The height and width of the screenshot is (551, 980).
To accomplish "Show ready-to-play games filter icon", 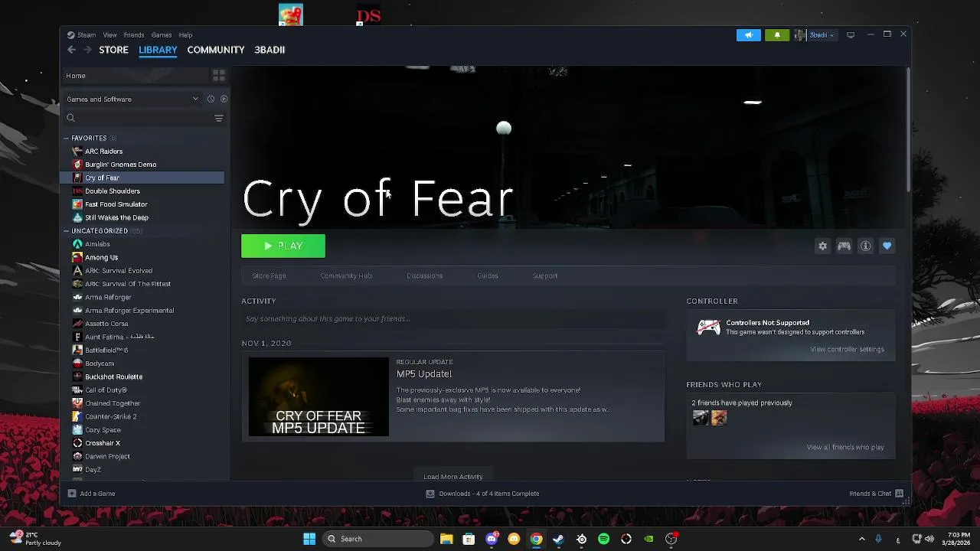I will tap(224, 99).
